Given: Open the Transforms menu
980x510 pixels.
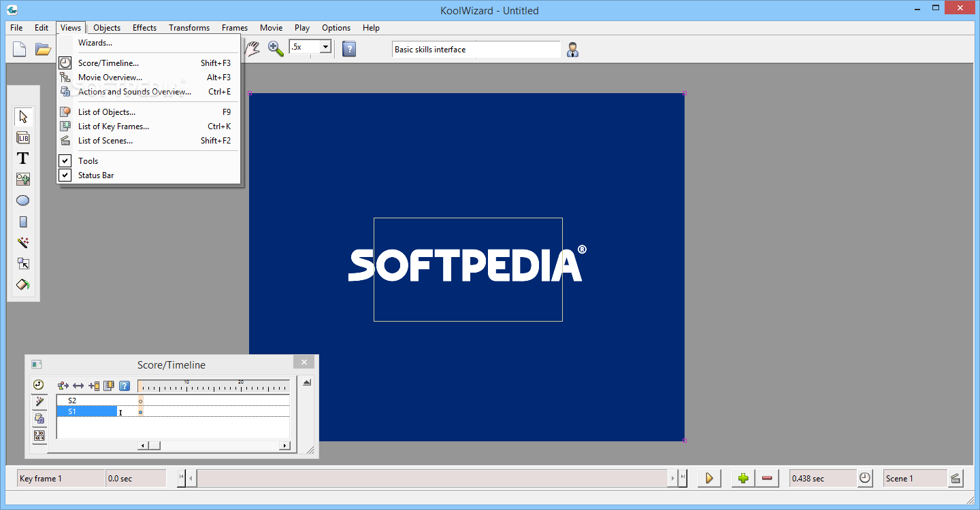Looking at the screenshot, I should click(x=189, y=28).
